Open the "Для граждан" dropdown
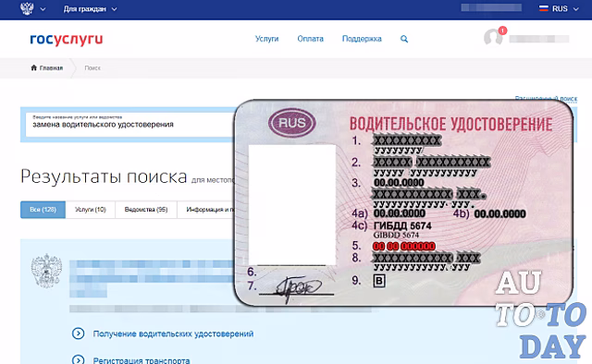 tap(90, 8)
